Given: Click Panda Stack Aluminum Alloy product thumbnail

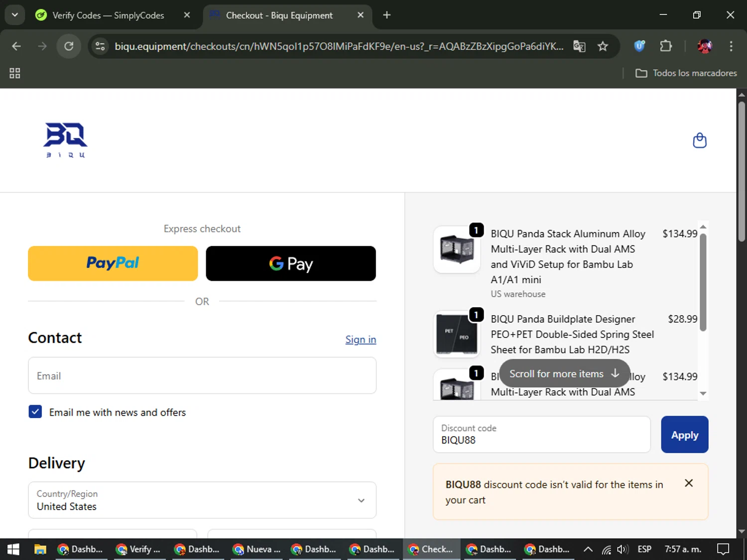Looking at the screenshot, I should [x=457, y=249].
